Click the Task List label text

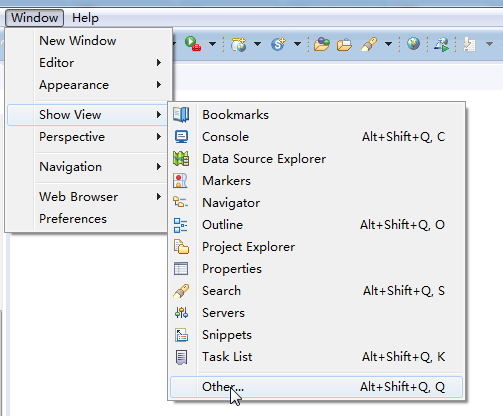pos(227,357)
